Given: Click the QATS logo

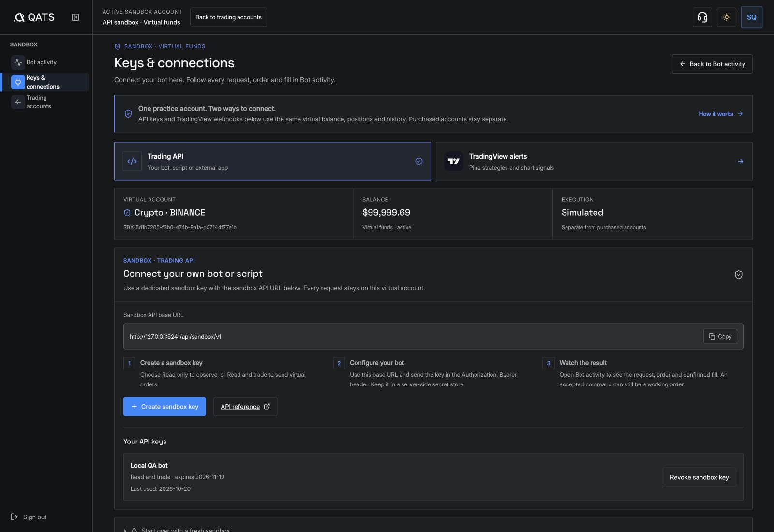Looking at the screenshot, I should tap(34, 17).
